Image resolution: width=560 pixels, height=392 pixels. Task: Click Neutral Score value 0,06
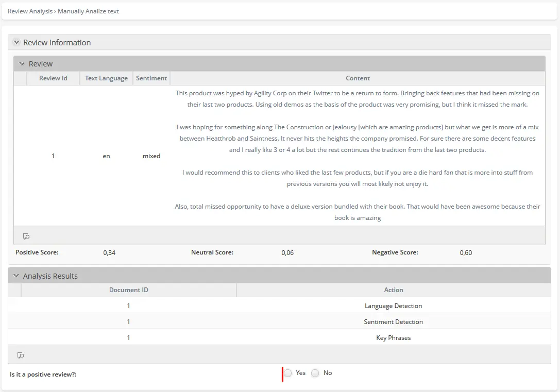(x=287, y=253)
